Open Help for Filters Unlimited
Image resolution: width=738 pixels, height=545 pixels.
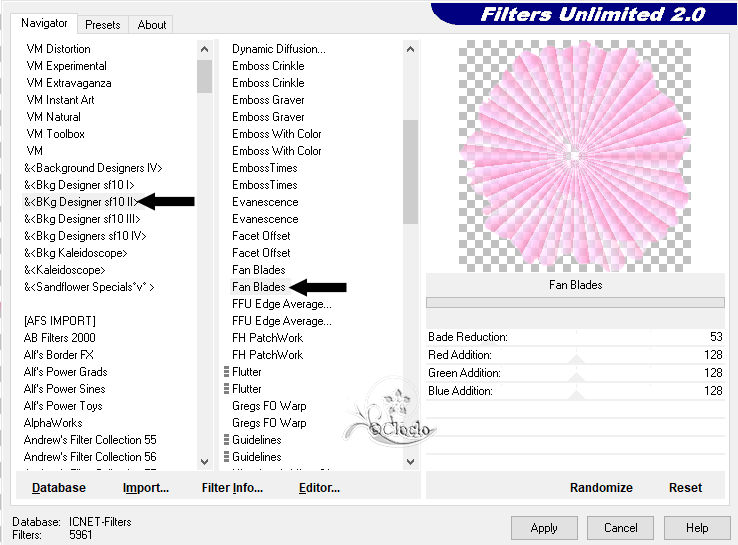click(697, 528)
